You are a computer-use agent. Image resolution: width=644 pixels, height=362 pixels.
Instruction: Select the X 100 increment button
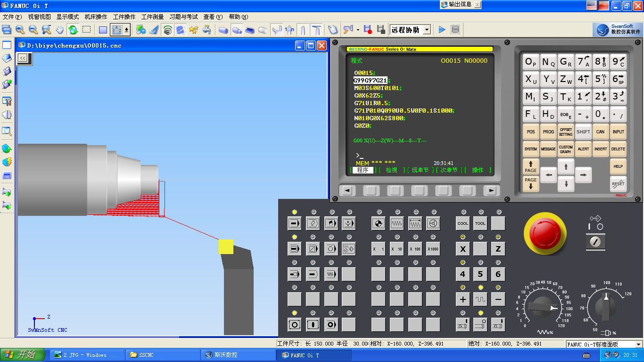tap(415, 248)
